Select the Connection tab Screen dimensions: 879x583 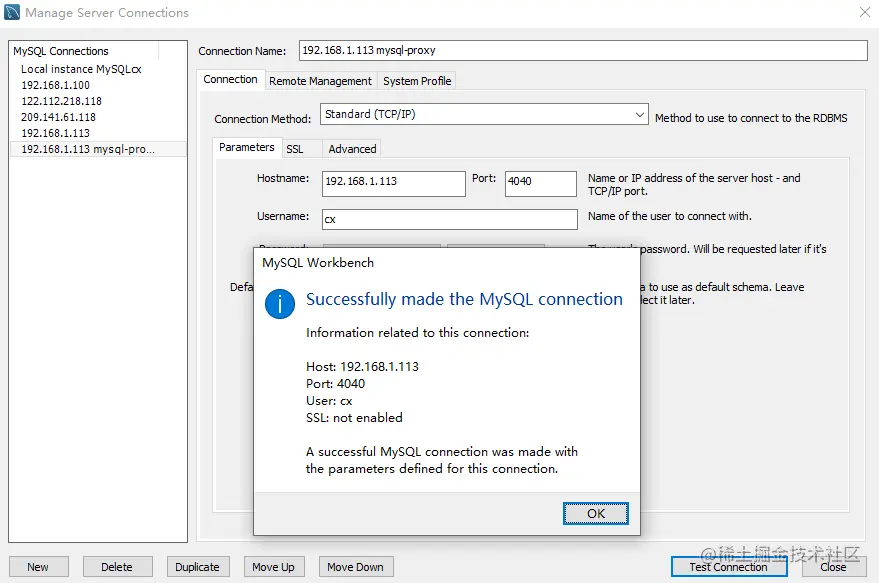point(230,80)
